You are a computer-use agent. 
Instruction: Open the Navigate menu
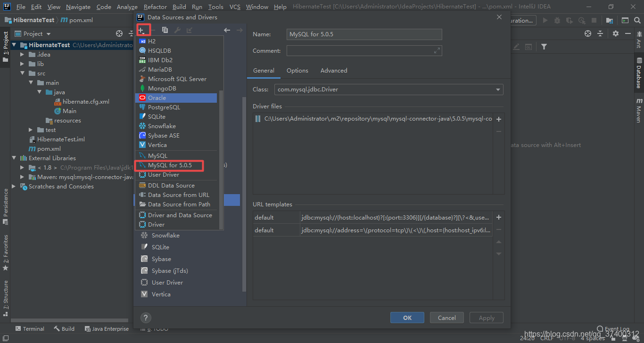[x=78, y=7]
